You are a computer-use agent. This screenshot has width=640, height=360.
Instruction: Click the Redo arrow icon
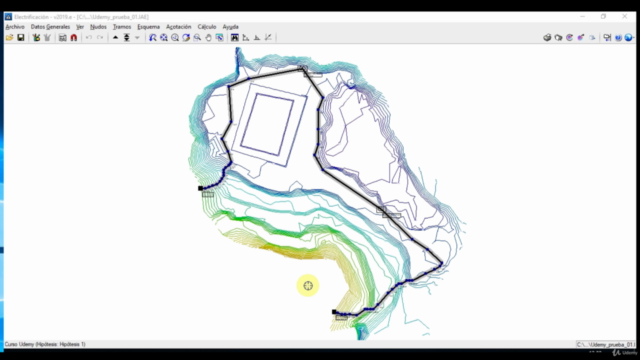tap(100, 38)
